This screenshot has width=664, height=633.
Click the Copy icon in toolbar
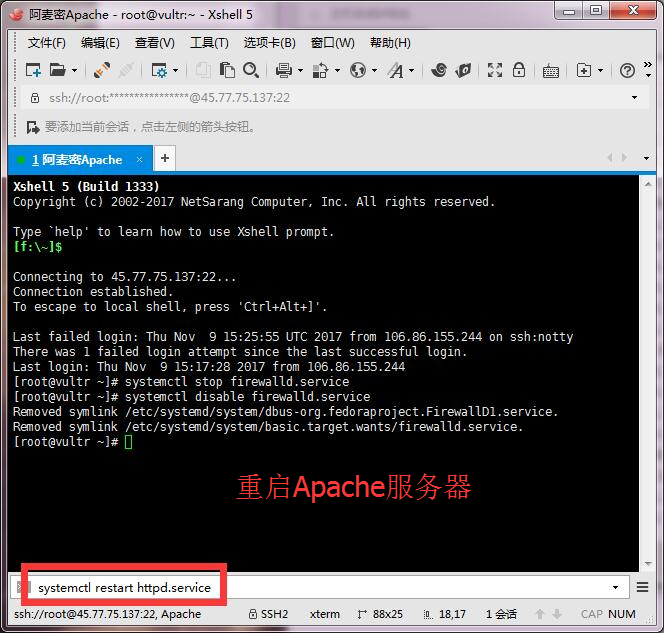point(203,70)
